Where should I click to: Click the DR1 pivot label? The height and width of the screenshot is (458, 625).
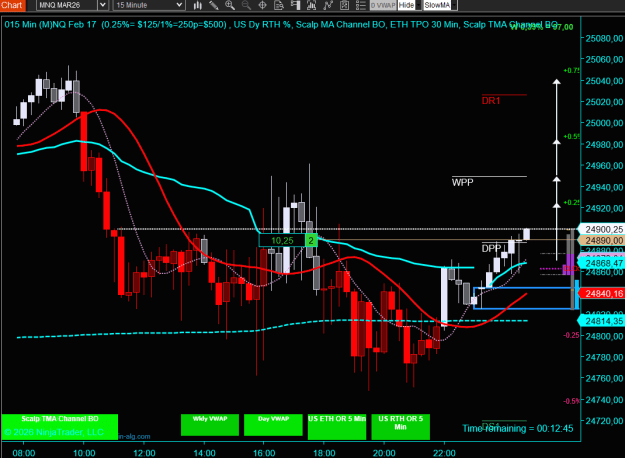pos(491,101)
